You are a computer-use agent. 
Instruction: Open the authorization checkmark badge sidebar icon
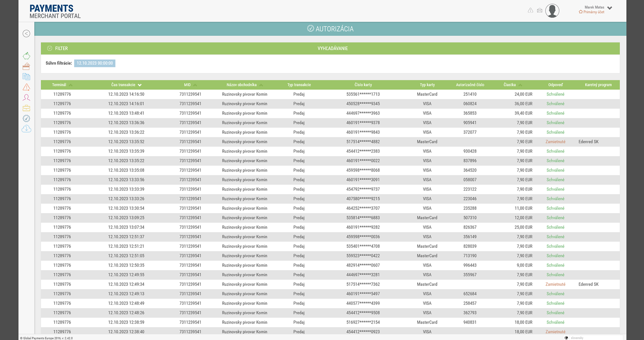pyautogui.click(x=27, y=118)
